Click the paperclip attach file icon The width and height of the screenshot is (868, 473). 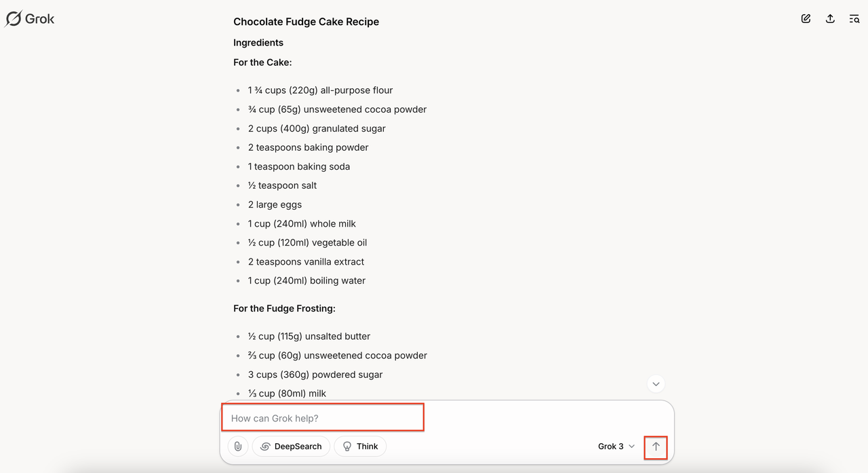click(x=238, y=447)
